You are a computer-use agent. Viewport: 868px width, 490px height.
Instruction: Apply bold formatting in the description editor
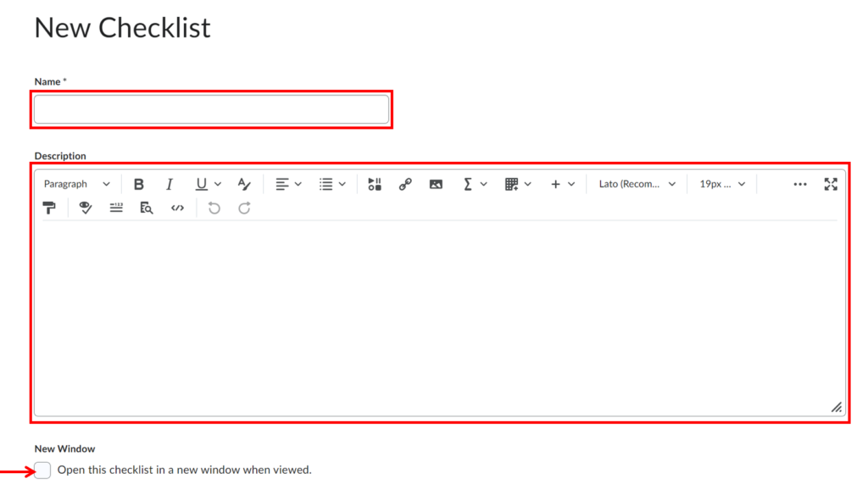[138, 184]
